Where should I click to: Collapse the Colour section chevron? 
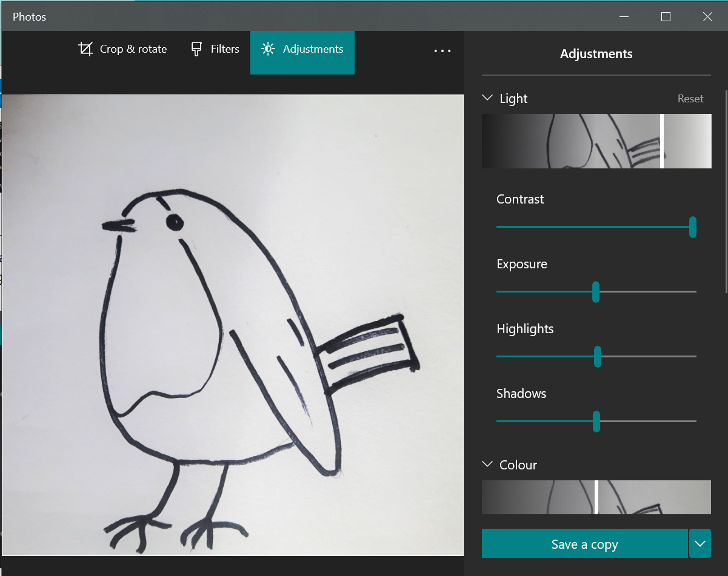487,465
